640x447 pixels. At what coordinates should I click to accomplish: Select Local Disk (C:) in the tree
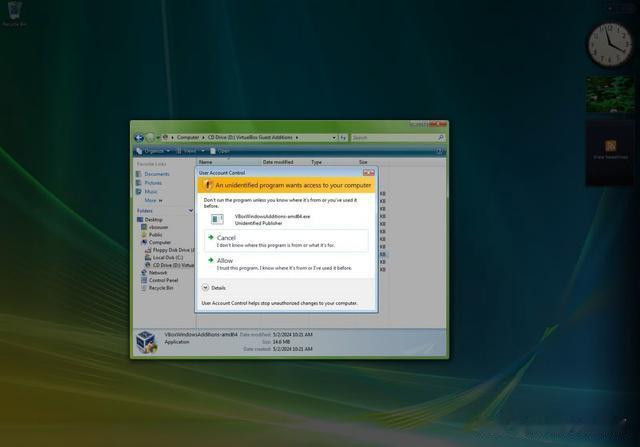click(x=168, y=258)
